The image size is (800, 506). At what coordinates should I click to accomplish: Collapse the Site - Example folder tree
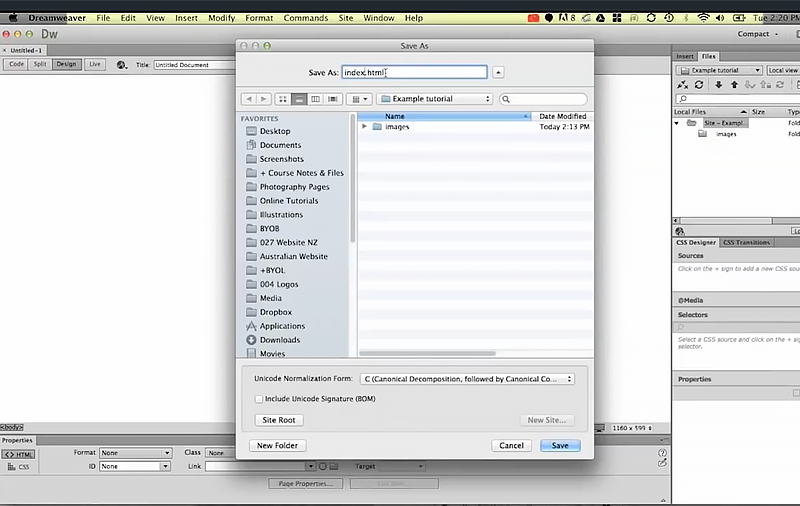(677, 123)
